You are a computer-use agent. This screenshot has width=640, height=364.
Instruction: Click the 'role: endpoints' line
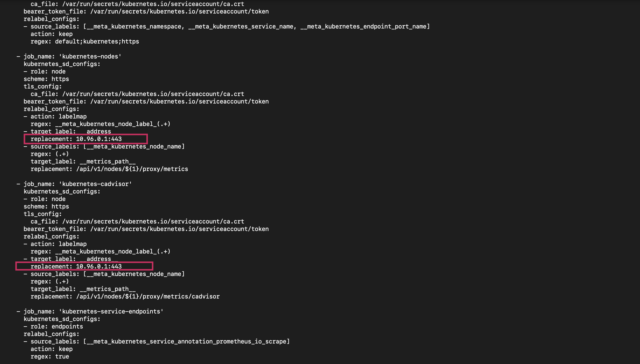pyautogui.click(x=57, y=326)
